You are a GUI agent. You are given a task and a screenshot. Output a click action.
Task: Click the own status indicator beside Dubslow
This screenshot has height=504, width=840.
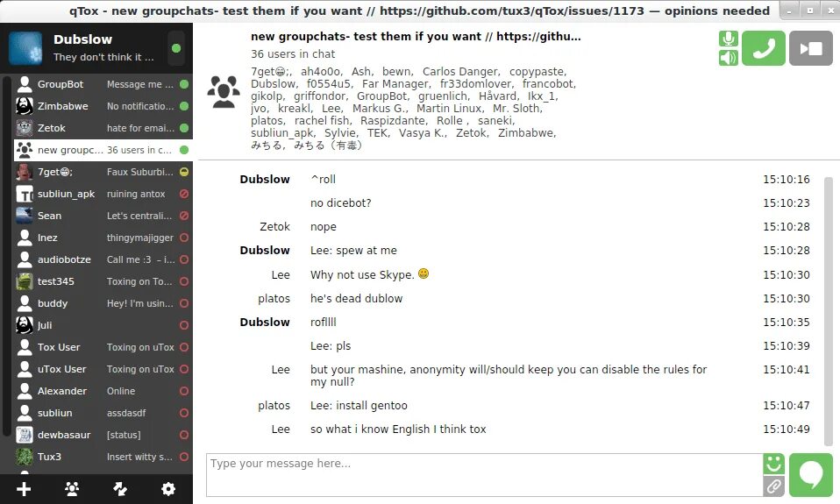coord(175,48)
